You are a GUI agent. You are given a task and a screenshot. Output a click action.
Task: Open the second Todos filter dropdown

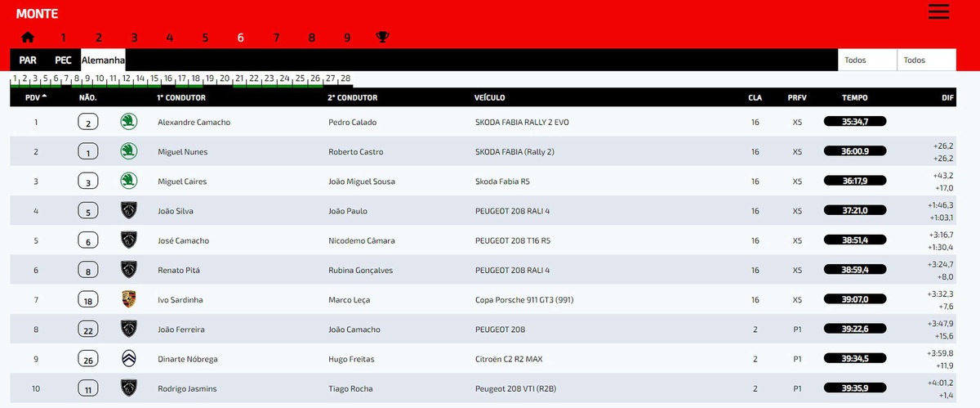tap(925, 60)
